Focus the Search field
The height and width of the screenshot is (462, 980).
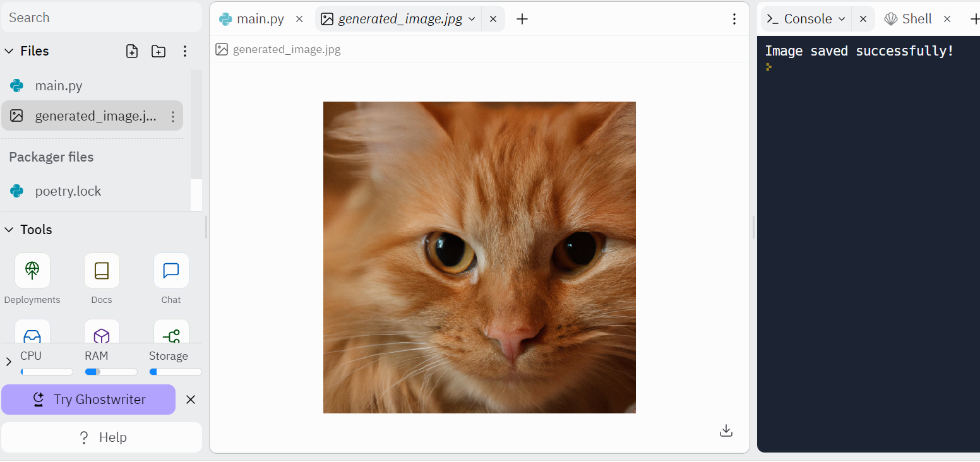102,18
